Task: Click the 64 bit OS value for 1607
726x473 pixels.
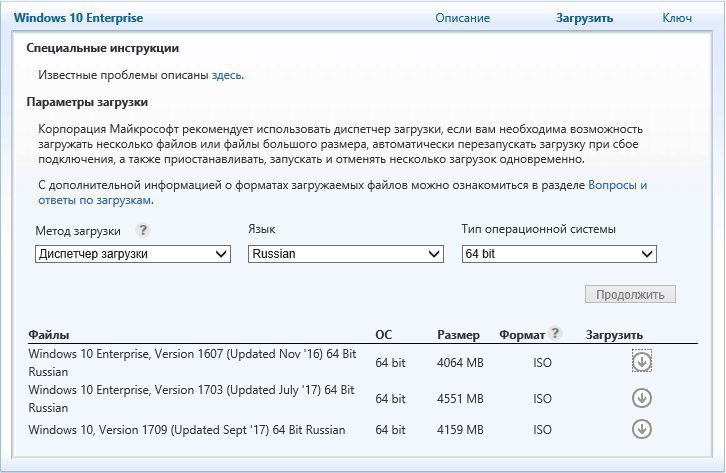Action: click(390, 362)
